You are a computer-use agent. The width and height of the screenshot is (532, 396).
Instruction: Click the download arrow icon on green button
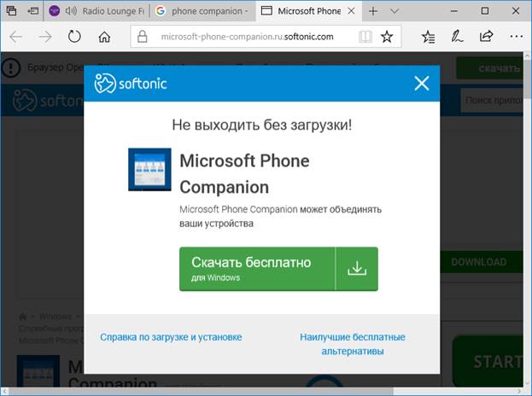pyautogui.click(x=357, y=269)
